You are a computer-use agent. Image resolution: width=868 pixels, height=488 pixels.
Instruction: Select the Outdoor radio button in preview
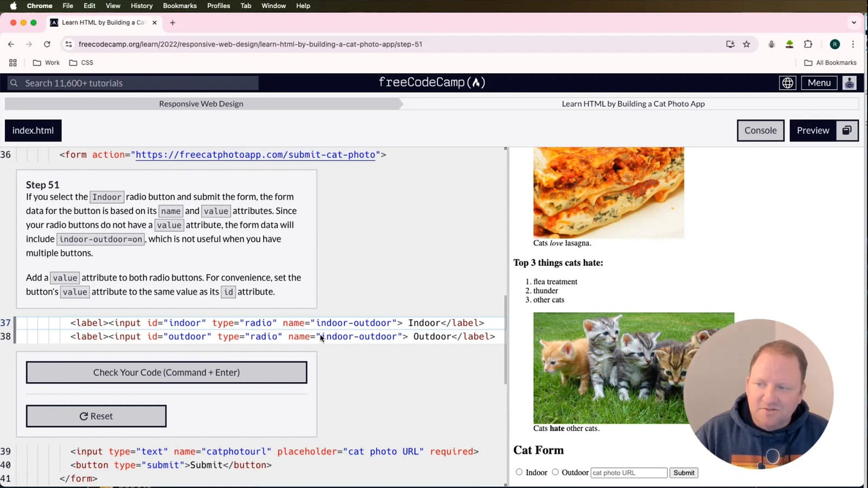click(556, 472)
